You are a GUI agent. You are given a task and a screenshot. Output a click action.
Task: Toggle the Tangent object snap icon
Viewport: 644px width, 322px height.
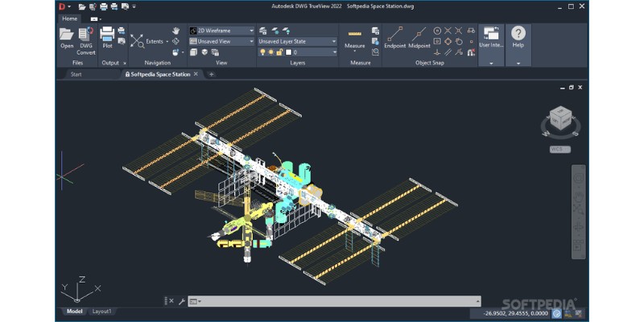pos(459,42)
